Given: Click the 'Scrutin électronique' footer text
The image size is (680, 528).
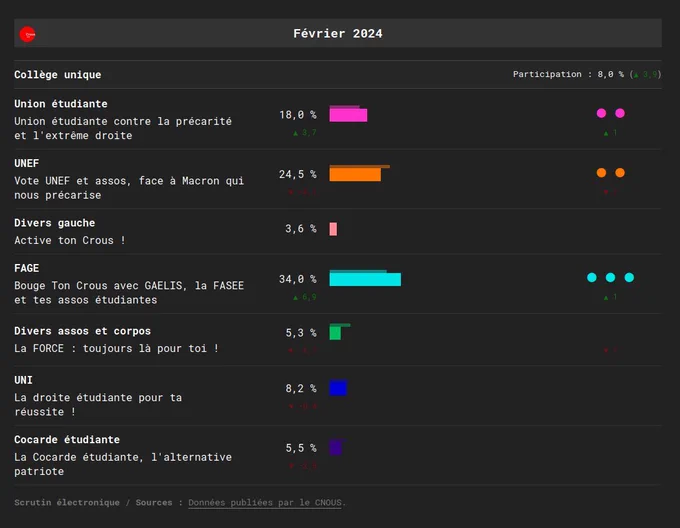Looking at the screenshot, I should tap(67, 502).
